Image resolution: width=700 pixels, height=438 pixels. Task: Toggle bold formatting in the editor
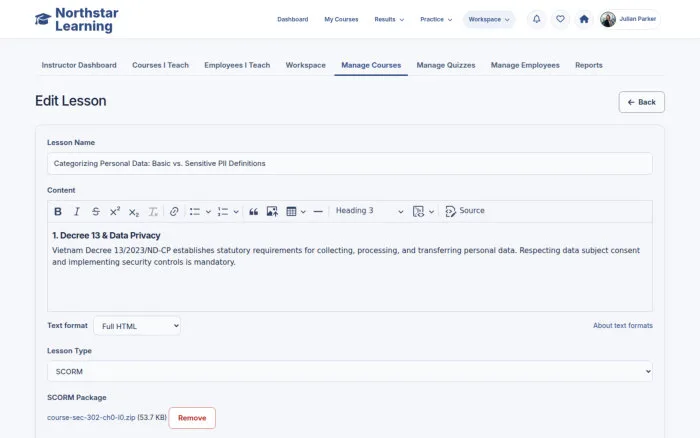pos(58,212)
